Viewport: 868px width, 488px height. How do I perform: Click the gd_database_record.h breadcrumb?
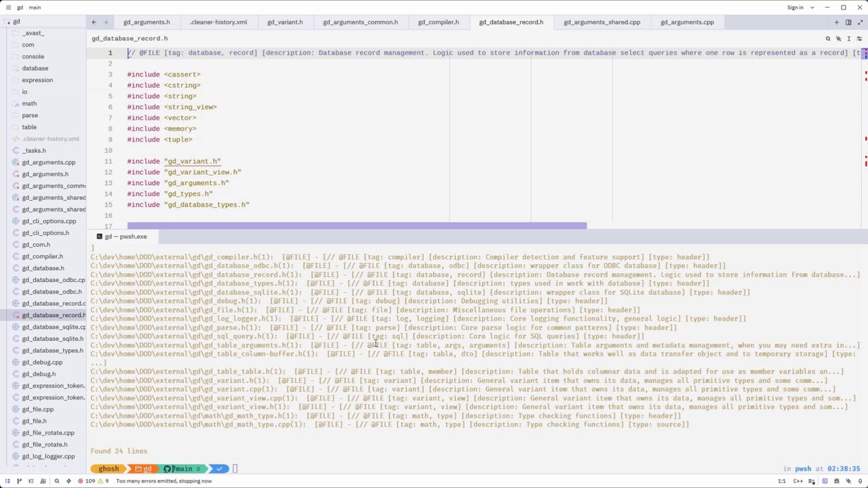130,39
